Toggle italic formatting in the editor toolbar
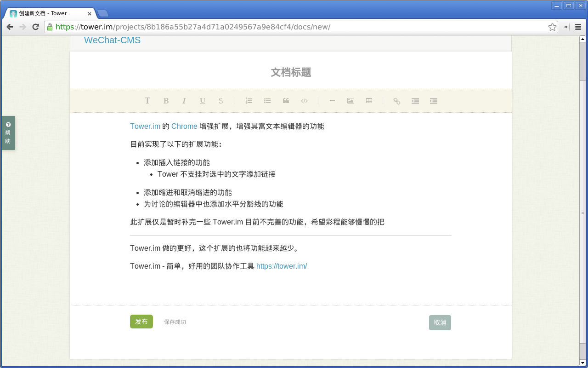Screen dimensions: 588x368 (184, 101)
